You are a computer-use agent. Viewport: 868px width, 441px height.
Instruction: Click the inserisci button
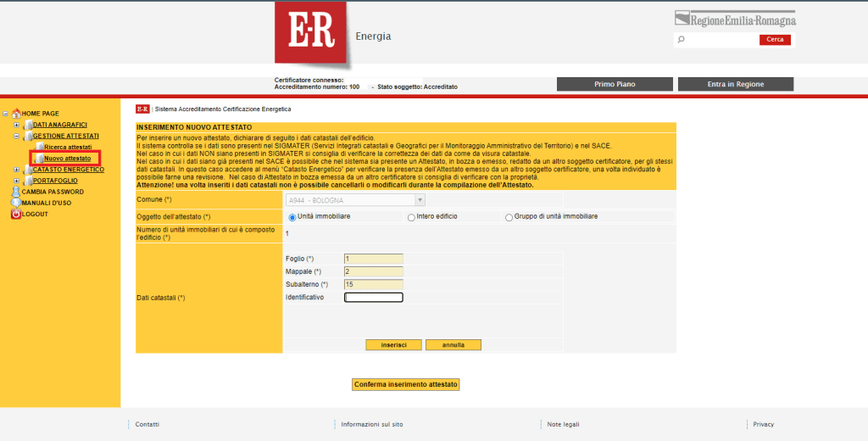393,345
